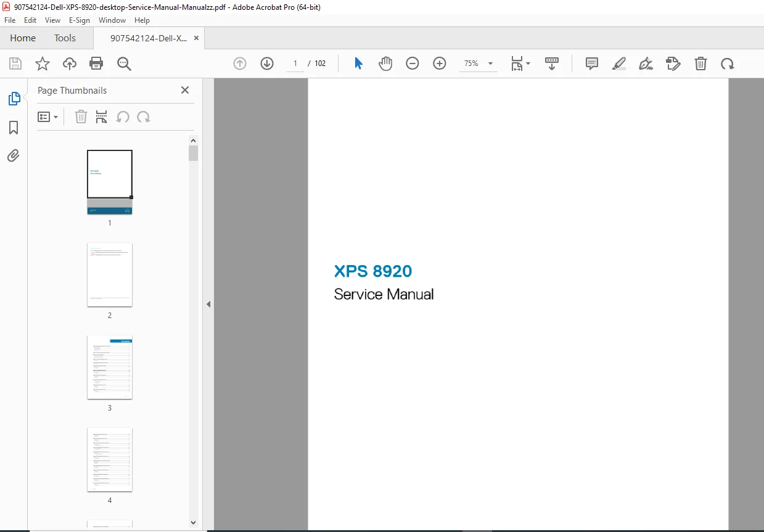Select page 2 thumbnail
This screenshot has width=764, height=532.
pyautogui.click(x=110, y=274)
